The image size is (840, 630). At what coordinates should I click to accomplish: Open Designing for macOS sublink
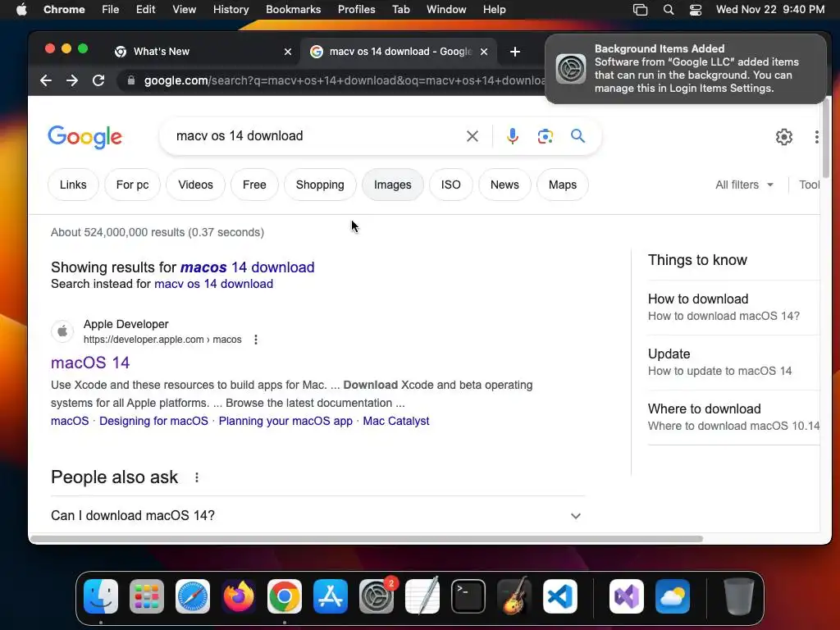(153, 421)
